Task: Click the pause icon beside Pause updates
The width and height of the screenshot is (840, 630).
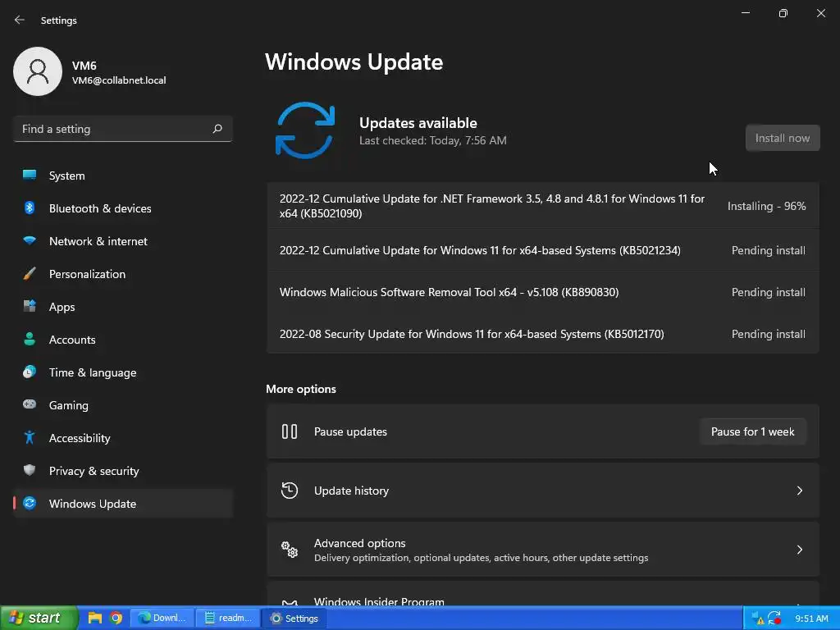Action: (x=290, y=431)
